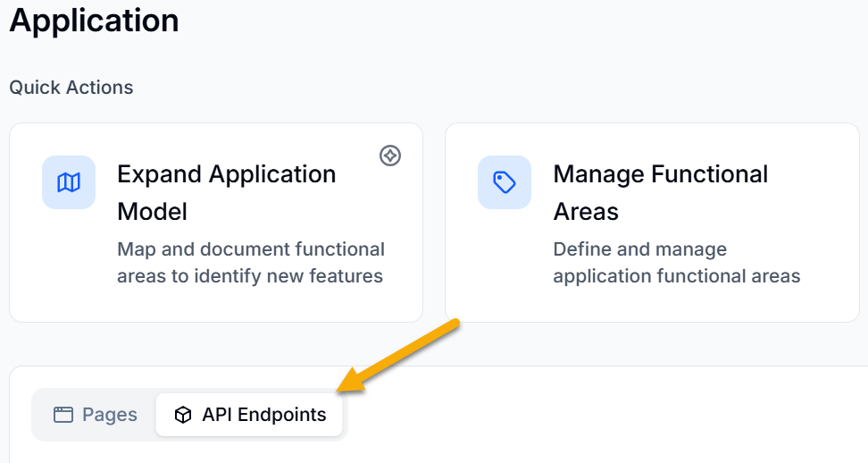Click the map icon on Expand Application Model
Image resolution: width=868 pixels, height=463 pixels.
[69, 182]
